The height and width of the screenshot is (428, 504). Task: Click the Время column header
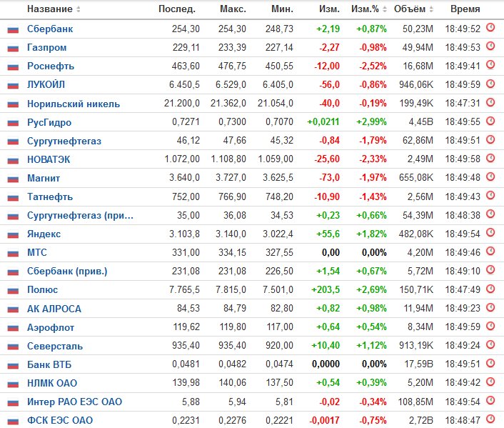tap(465, 9)
